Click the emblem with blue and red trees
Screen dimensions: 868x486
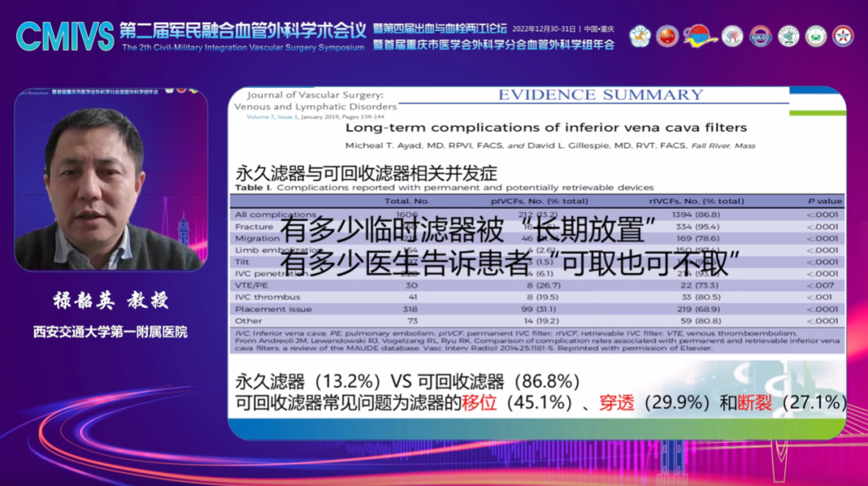(x=732, y=36)
